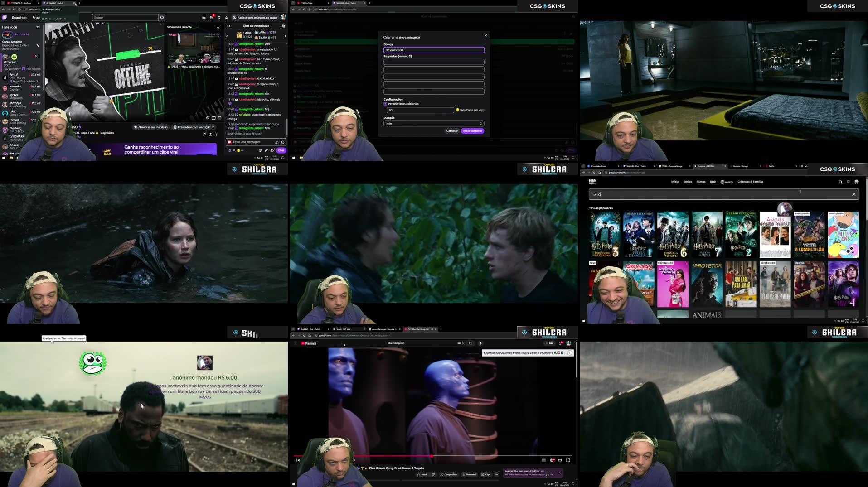
Task: Open YouTube hamburger guide menu
Action: [x=296, y=343]
